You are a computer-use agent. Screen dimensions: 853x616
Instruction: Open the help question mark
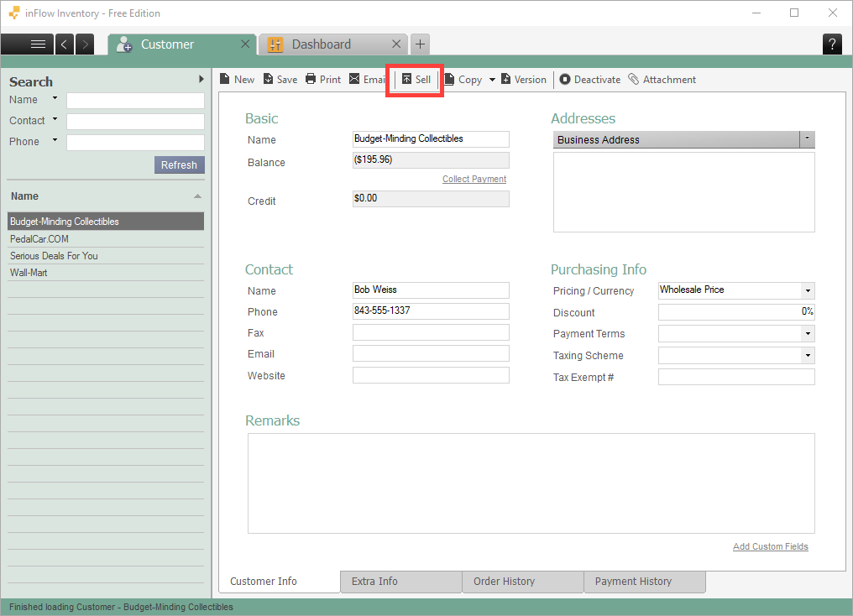tap(832, 44)
